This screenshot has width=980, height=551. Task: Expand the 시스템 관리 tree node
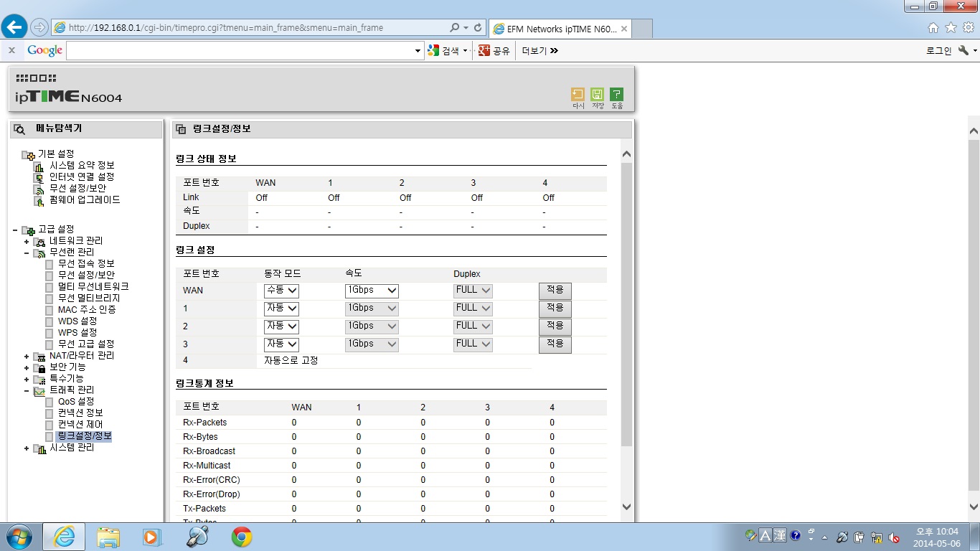click(x=27, y=448)
